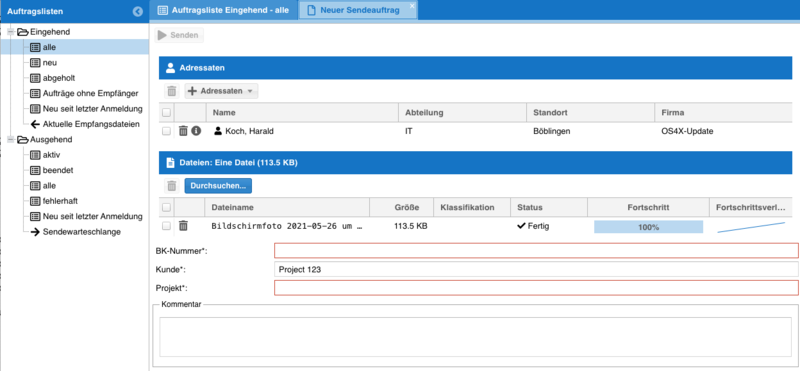The height and width of the screenshot is (371, 800).
Task: Click the Fortschritt column header
Action: (648, 207)
